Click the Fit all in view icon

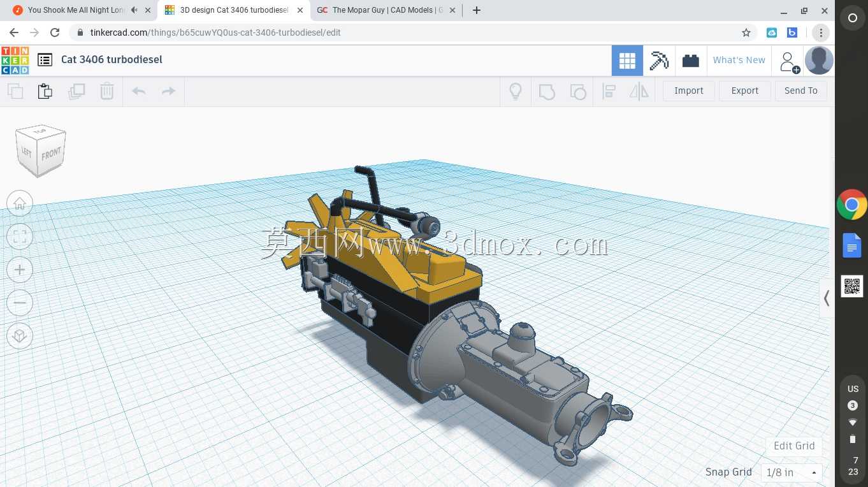[20, 237]
